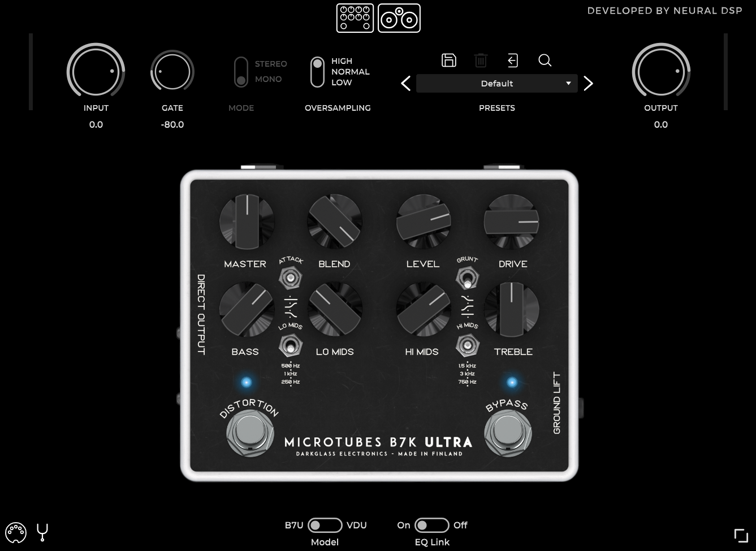Flip the Lo Mids frequency switch

tap(291, 345)
